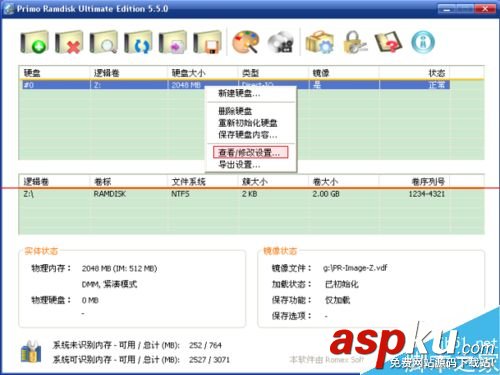Click the 2.00 GB volume size cell
500x375 pixels.
(326, 194)
